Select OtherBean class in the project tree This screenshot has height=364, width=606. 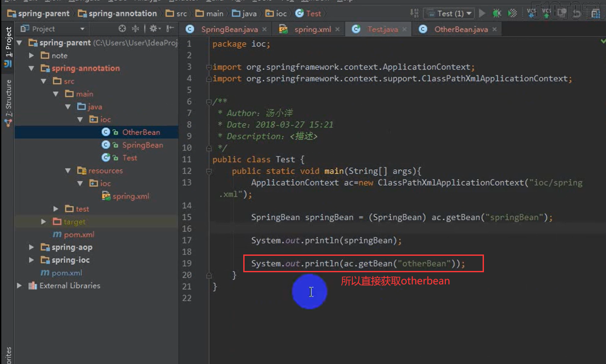tap(141, 132)
